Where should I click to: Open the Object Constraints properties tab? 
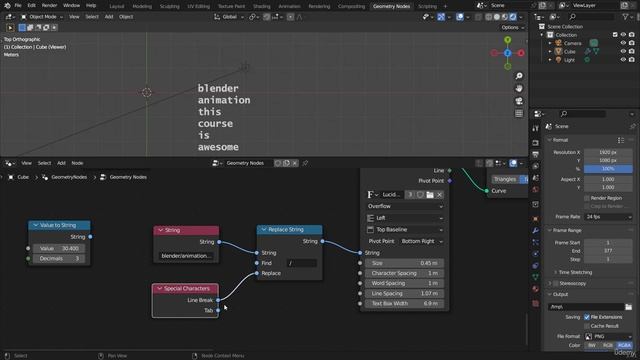point(536,266)
